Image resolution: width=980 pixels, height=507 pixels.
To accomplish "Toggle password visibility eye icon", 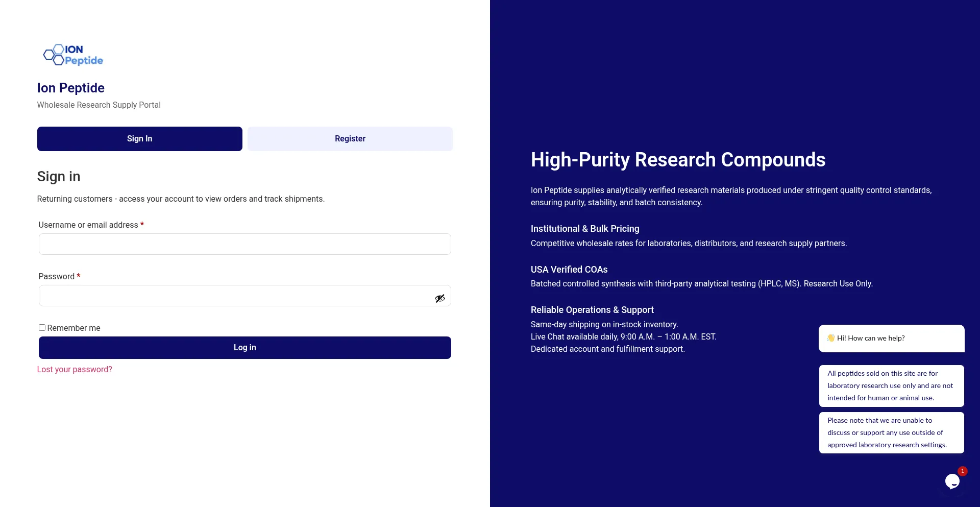I will (x=440, y=298).
